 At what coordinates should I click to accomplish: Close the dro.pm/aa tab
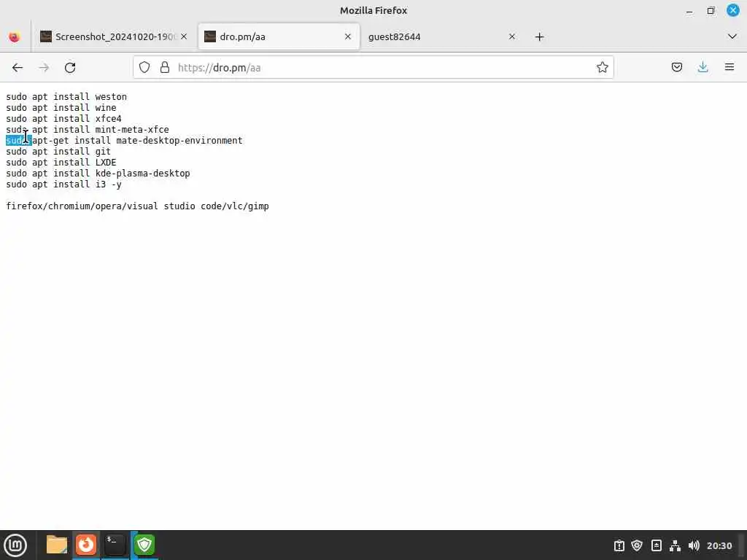(x=348, y=36)
